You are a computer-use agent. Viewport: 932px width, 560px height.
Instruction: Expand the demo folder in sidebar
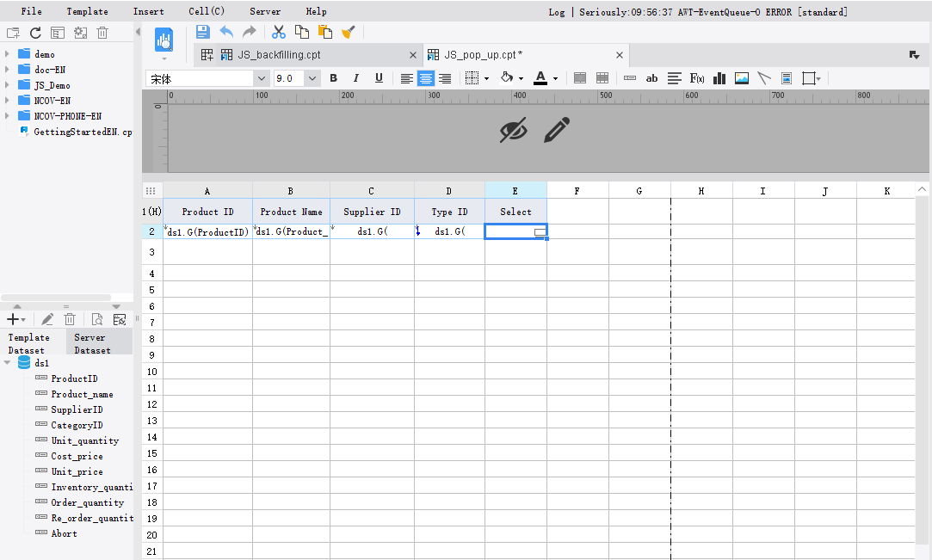[x=8, y=53]
